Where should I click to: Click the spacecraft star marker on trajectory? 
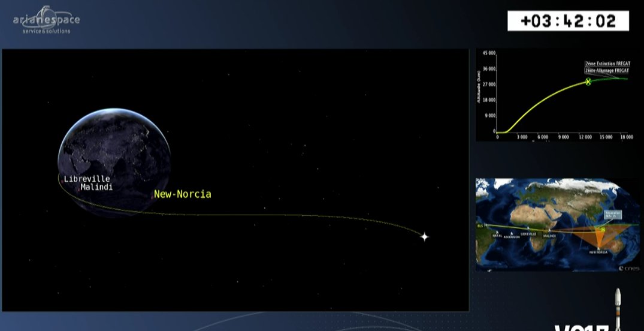pyautogui.click(x=424, y=237)
